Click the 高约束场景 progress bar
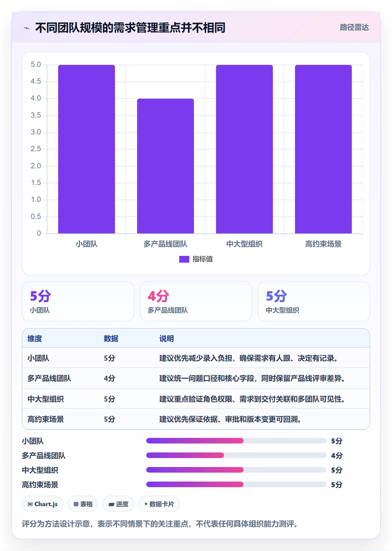 [236, 484]
